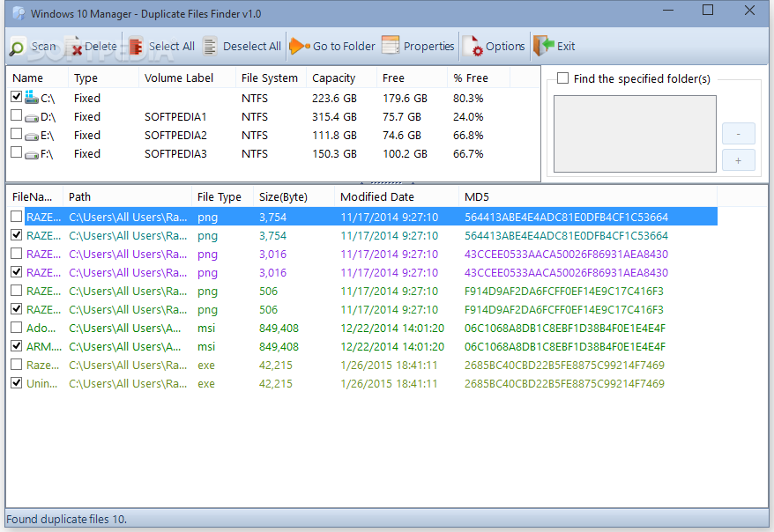Check the D:\ drive checkbox

point(16,116)
